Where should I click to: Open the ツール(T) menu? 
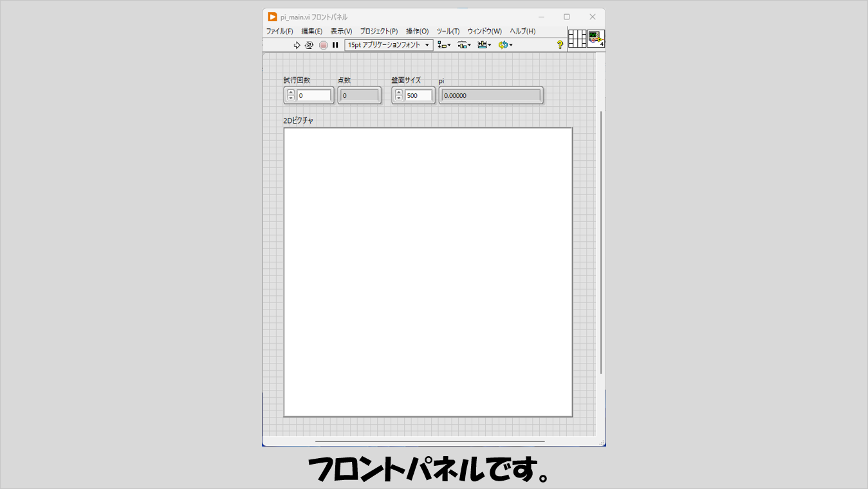point(448,32)
